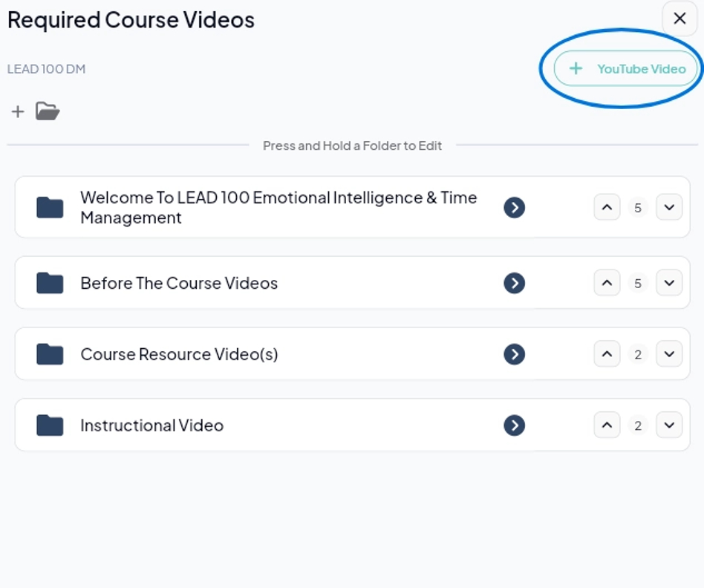Move Welcome To LEAD 100 folder up
Screen dimensions: 704x588
tap(607, 208)
